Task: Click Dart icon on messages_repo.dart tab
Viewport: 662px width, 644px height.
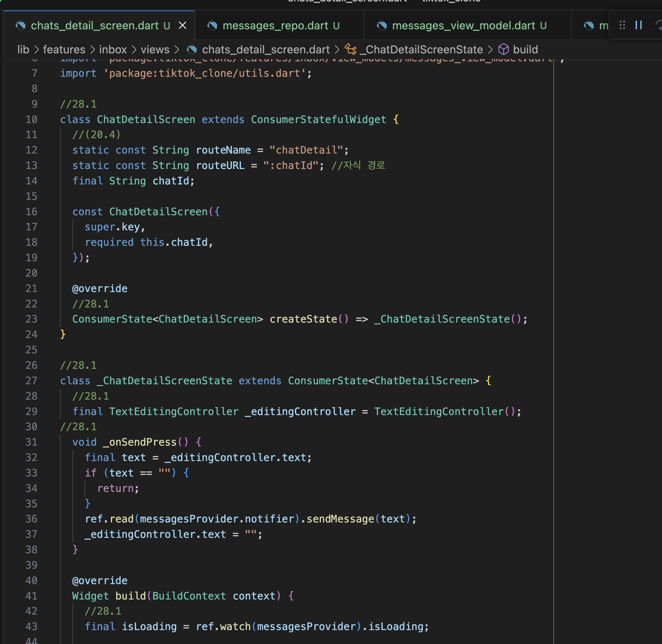Action: 212,26
